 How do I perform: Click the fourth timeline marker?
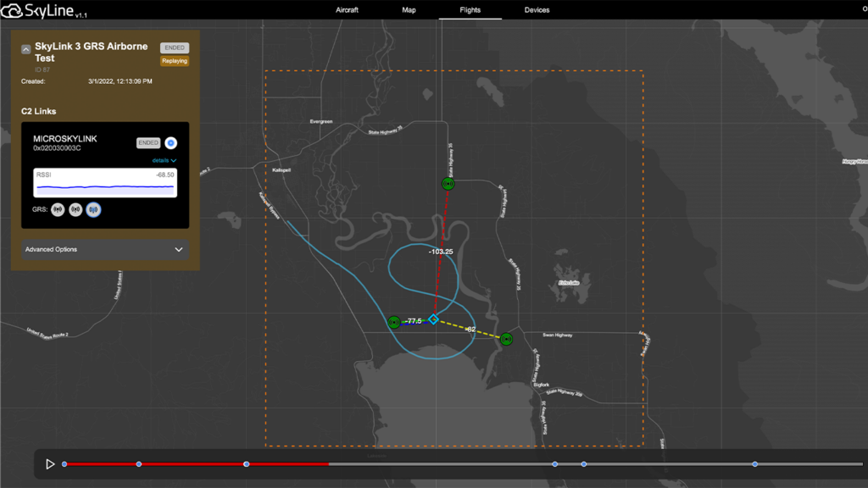(554, 464)
